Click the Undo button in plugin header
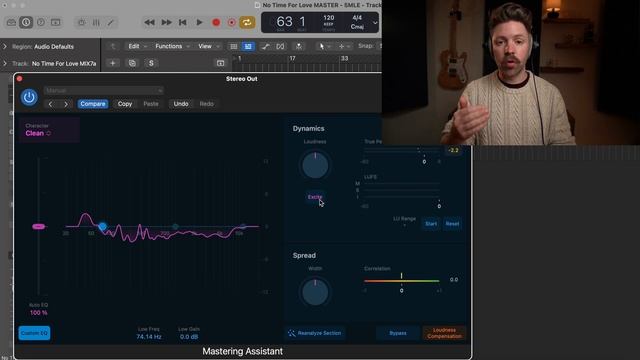 181,104
